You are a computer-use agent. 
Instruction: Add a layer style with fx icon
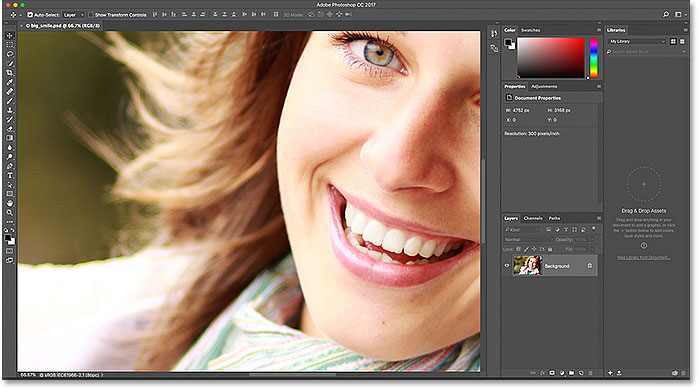542,373
